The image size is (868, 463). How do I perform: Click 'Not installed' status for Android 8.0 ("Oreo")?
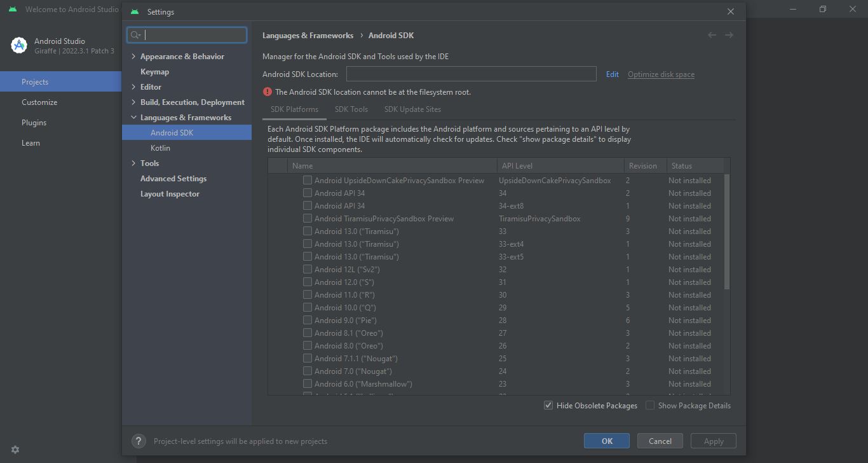pyautogui.click(x=689, y=345)
